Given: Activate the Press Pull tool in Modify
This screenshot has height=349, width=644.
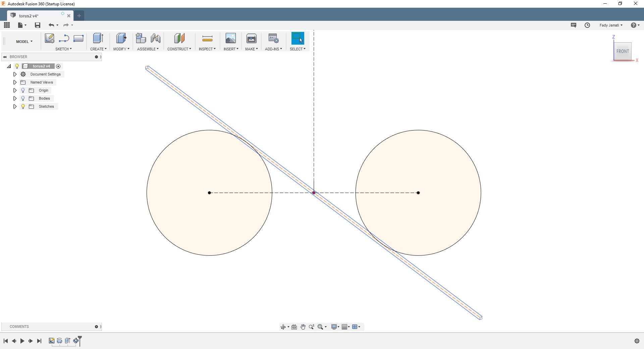Looking at the screenshot, I should (121, 38).
